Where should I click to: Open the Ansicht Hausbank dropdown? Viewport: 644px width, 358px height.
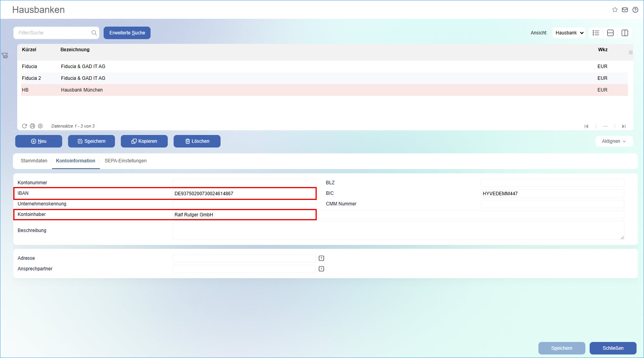569,33
